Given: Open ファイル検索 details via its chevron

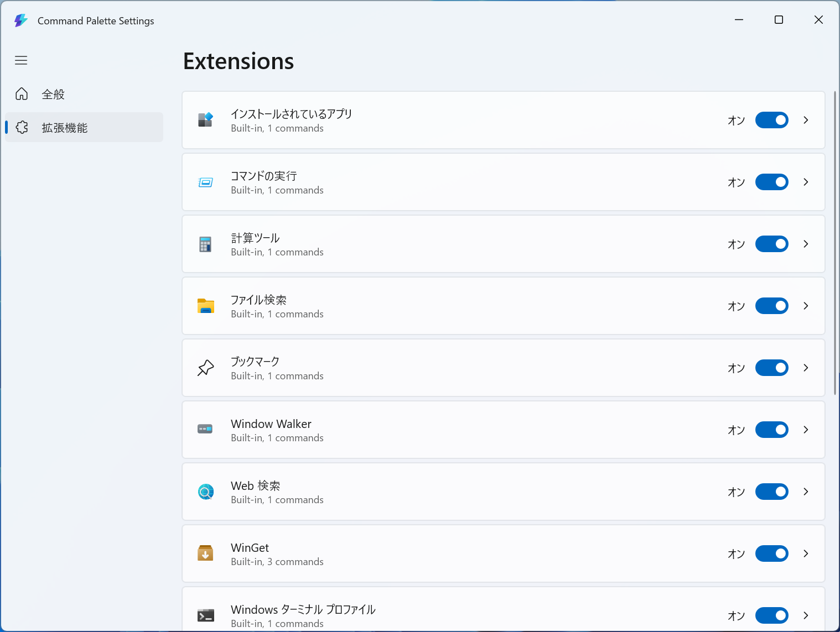Looking at the screenshot, I should click(x=806, y=306).
